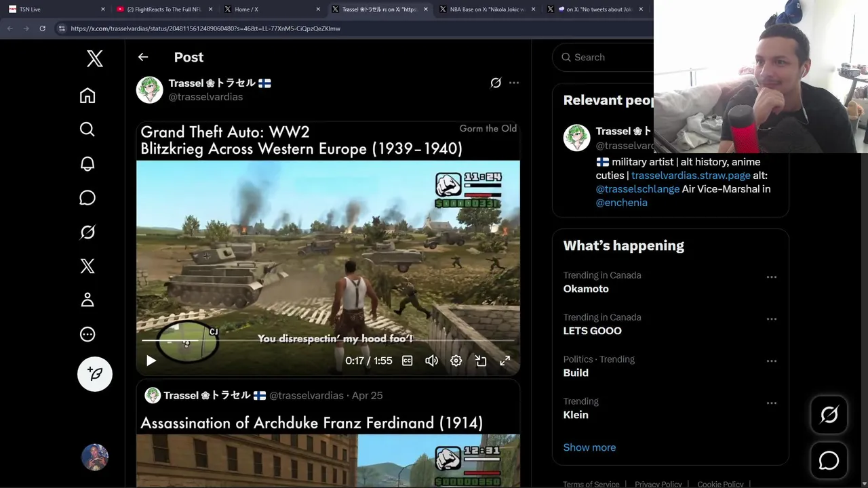This screenshot has width=868, height=488.
Task: Close the TSN Live tab
Action: (x=103, y=9)
